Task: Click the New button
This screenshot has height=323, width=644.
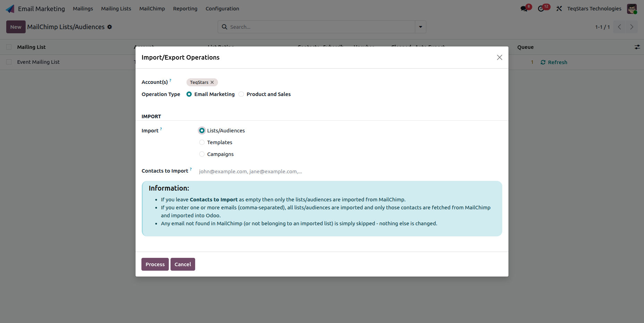Action: click(x=16, y=27)
